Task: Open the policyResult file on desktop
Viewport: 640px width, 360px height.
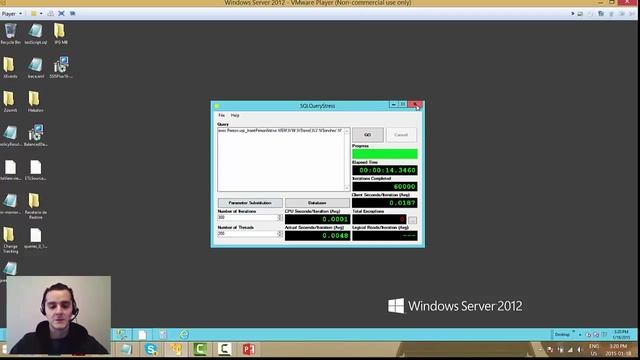Action: tap(10, 136)
